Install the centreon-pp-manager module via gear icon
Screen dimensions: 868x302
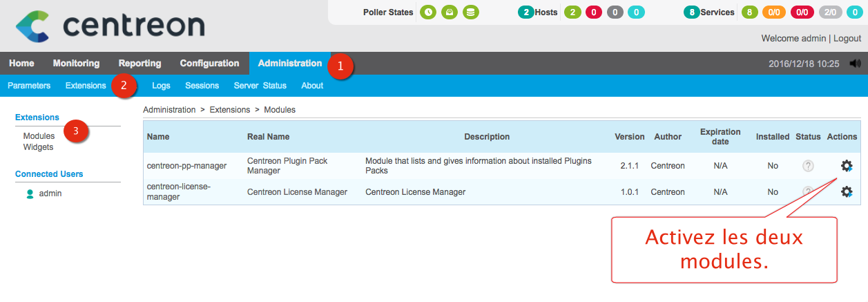point(847,166)
